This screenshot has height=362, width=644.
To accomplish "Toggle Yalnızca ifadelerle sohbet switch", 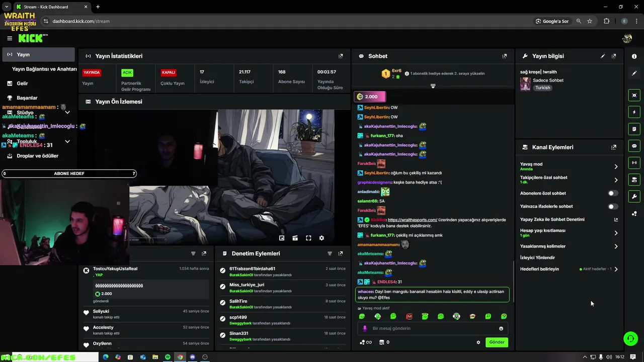I will point(612,207).
